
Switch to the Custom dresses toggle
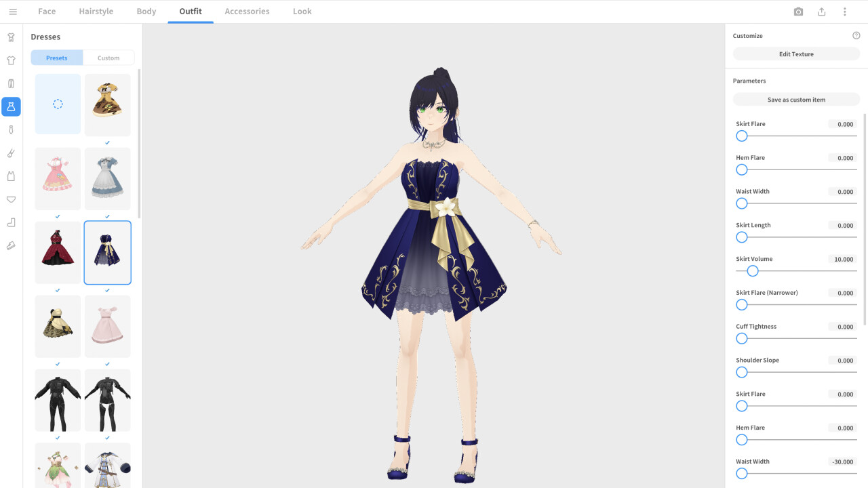pyautogui.click(x=108, y=58)
